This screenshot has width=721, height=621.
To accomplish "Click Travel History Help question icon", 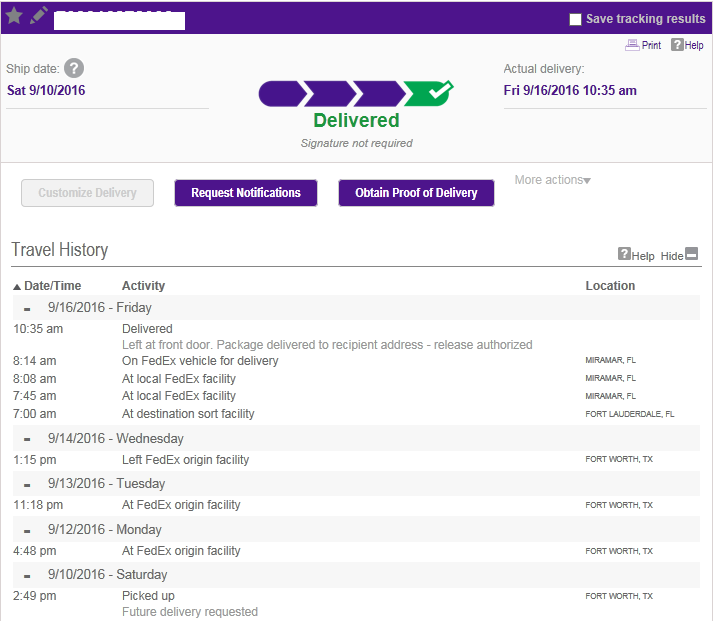I will 624,254.
